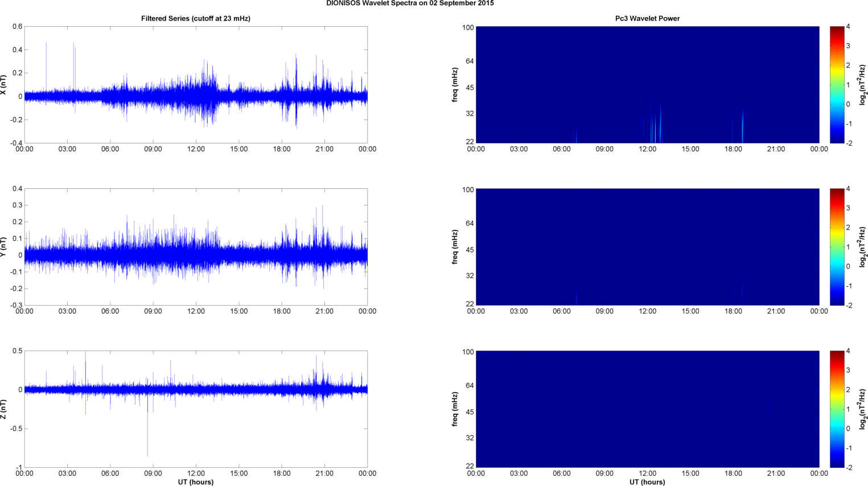Click the X (nT) axis label
Image resolution: width=868 pixels, height=486 pixels.
(3, 85)
